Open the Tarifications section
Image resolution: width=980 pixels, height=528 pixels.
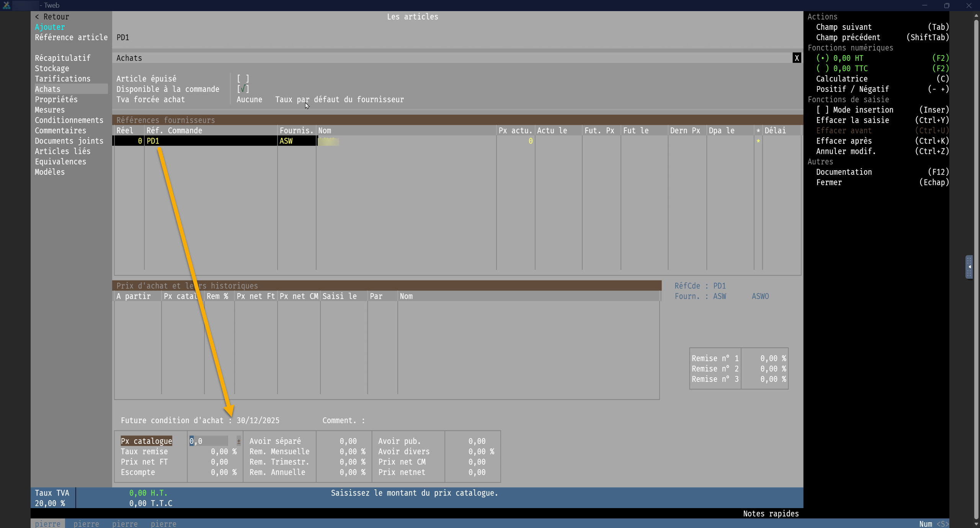click(x=63, y=79)
